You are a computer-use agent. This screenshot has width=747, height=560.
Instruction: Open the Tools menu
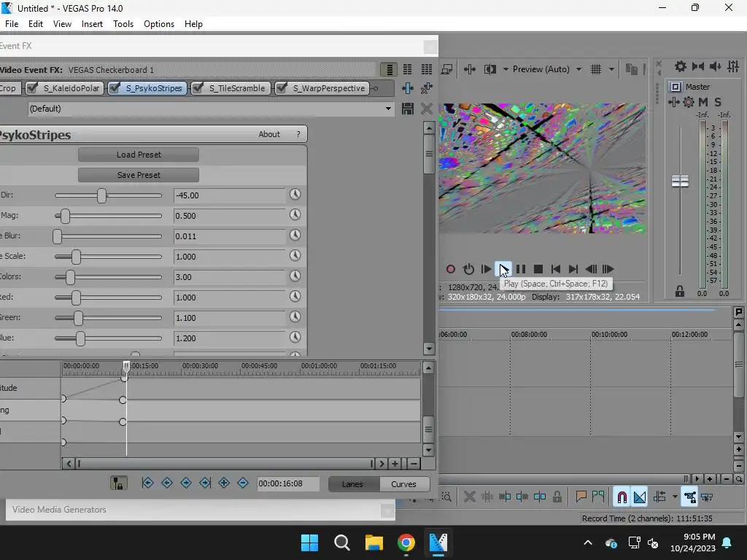pyautogui.click(x=123, y=24)
